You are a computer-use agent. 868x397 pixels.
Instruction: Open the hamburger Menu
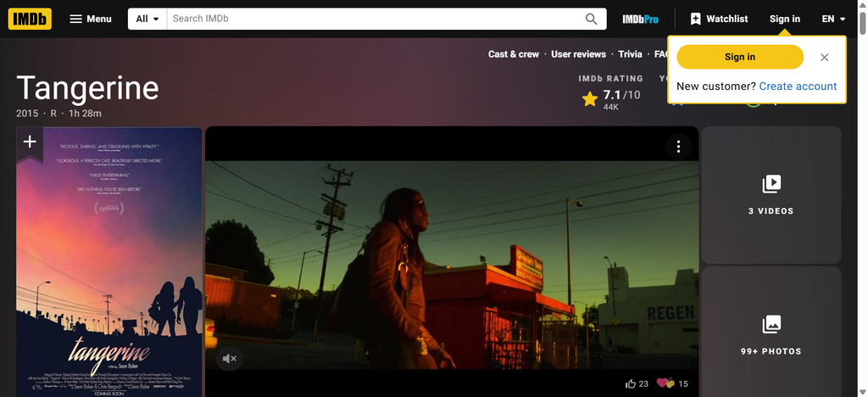(x=90, y=19)
